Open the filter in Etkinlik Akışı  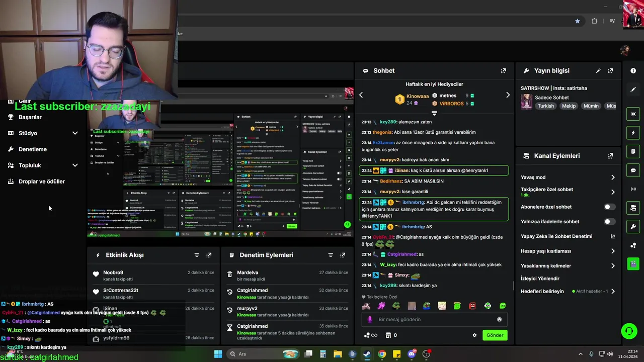pos(197,255)
